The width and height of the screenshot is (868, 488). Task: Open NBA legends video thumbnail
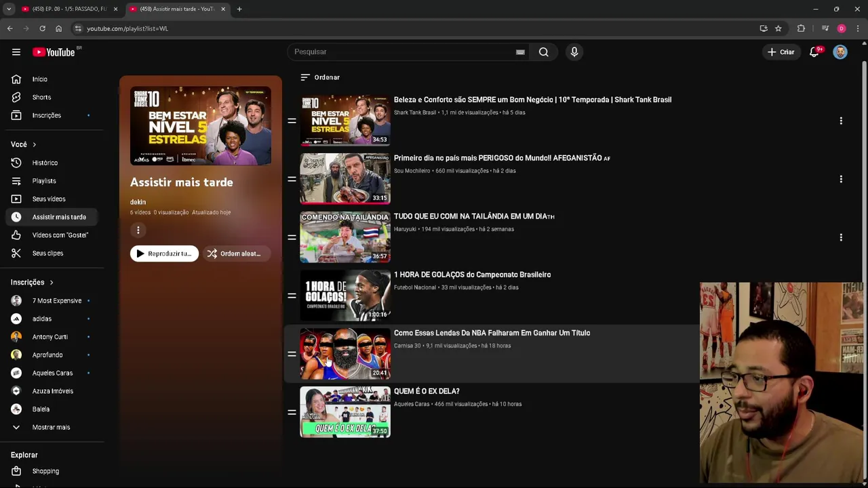(x=345, y=354)
